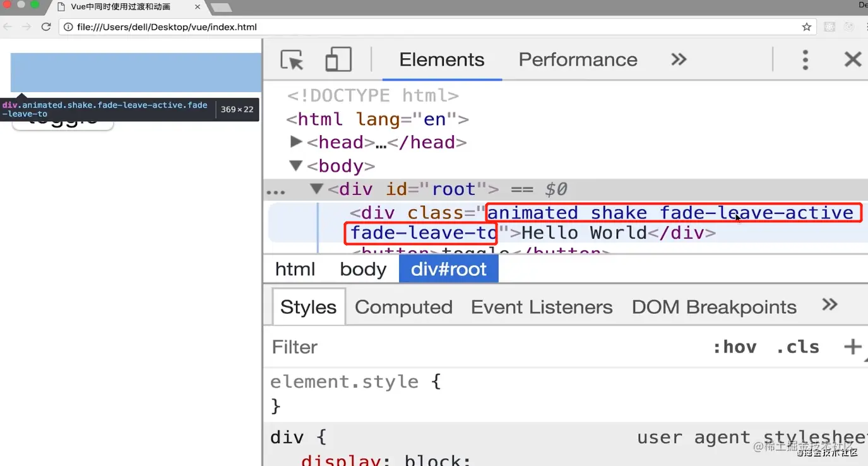The width and height of the screenshot is (868, 466).
Task: Expand the head element node
Action: coord(297,142)
